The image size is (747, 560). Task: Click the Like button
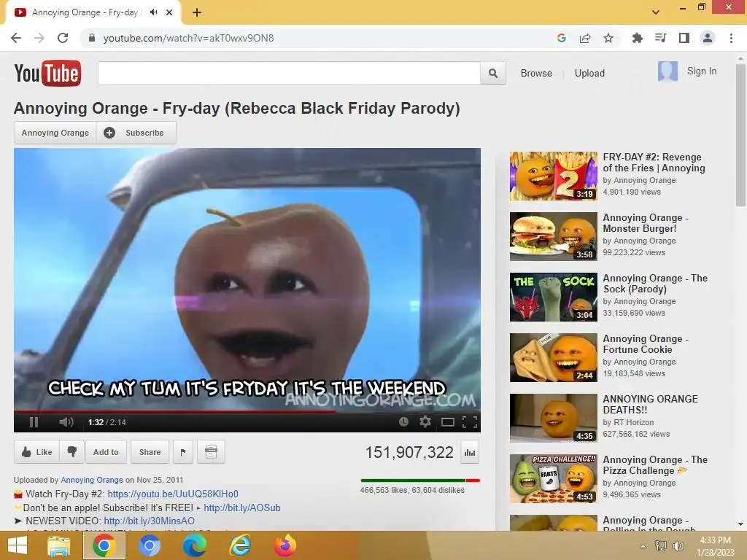pos(36,452)
